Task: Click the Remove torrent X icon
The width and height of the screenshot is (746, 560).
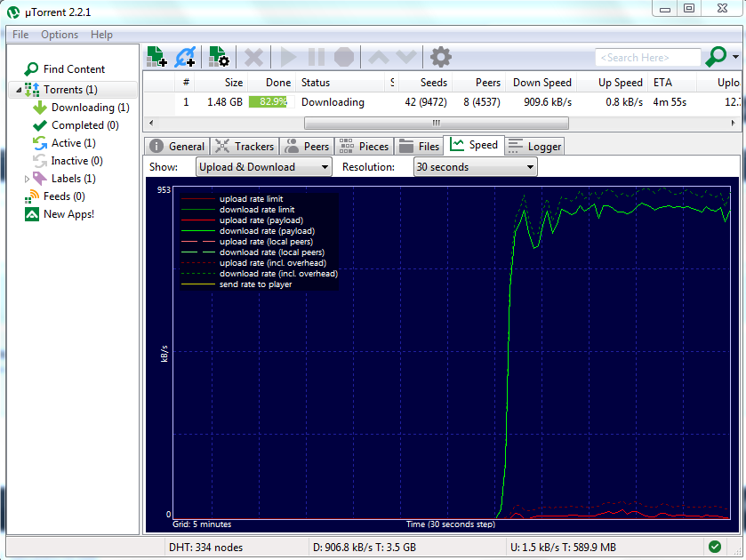Action: pos(254,58)
